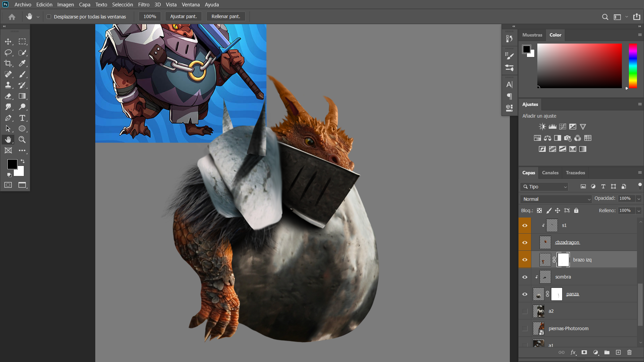Switch to the Muestras tab
This screenshot has height=362, width=644.
point(532,35)
